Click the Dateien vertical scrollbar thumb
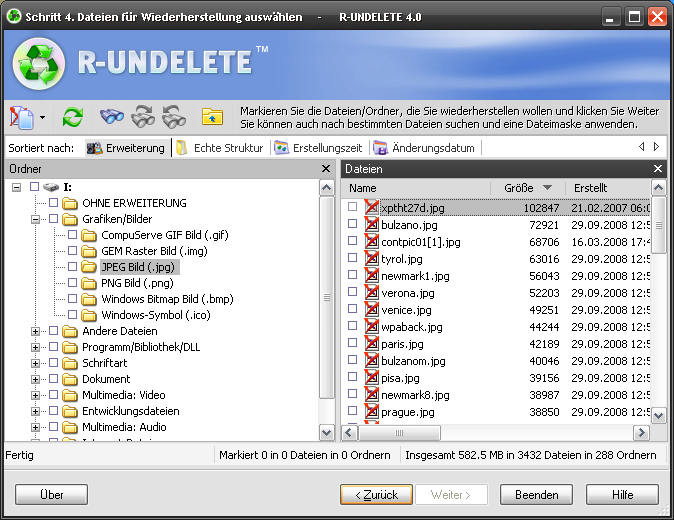The height and width of the screenshot is (520, 674). [x=659, y=225]
